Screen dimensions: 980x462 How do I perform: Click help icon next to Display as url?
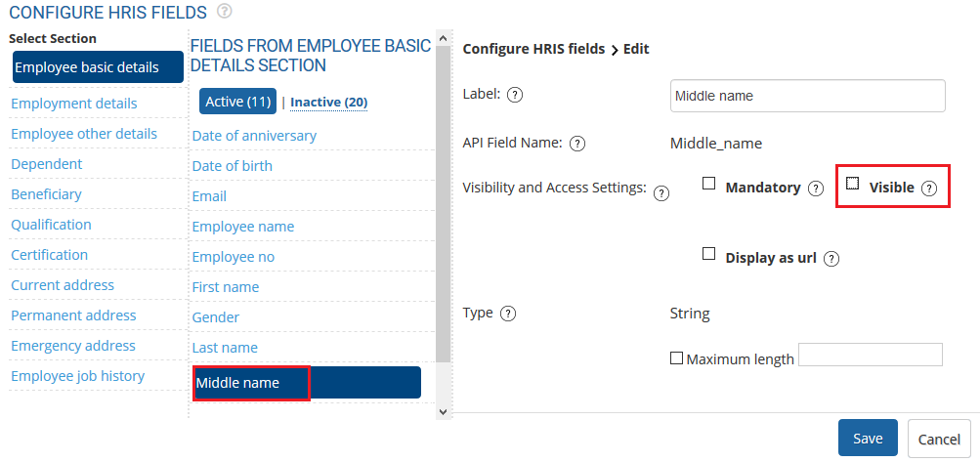click(x=831, y=259)
